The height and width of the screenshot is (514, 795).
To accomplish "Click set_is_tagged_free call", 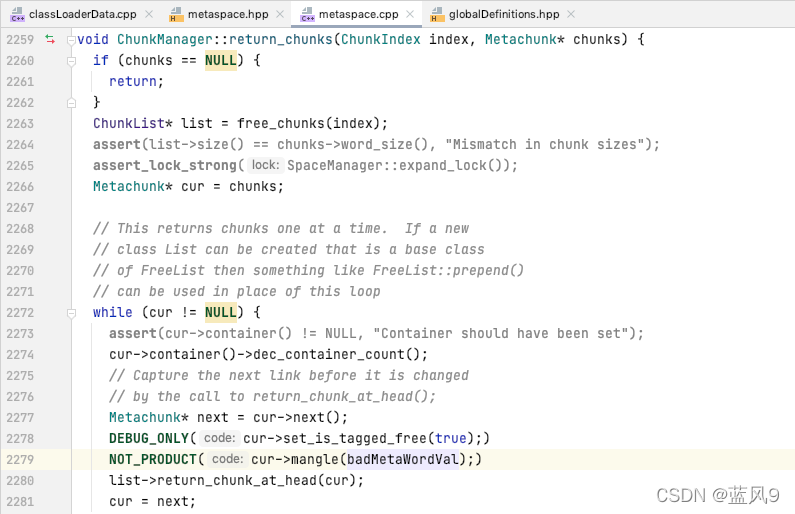I will coord(354,438).
